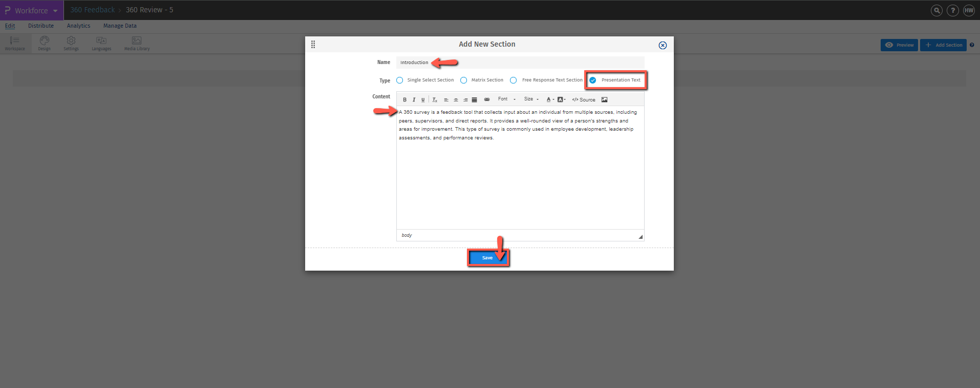Close the Add New Section dialog
The width and height of the screenshot is (980, 388).
point(663,45)
